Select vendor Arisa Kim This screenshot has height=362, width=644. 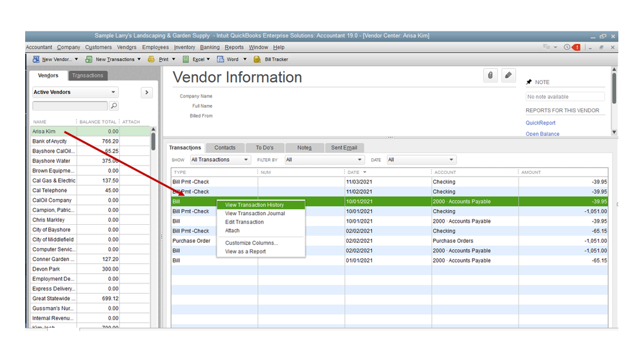pyautogui.click(x=90, y=131)
